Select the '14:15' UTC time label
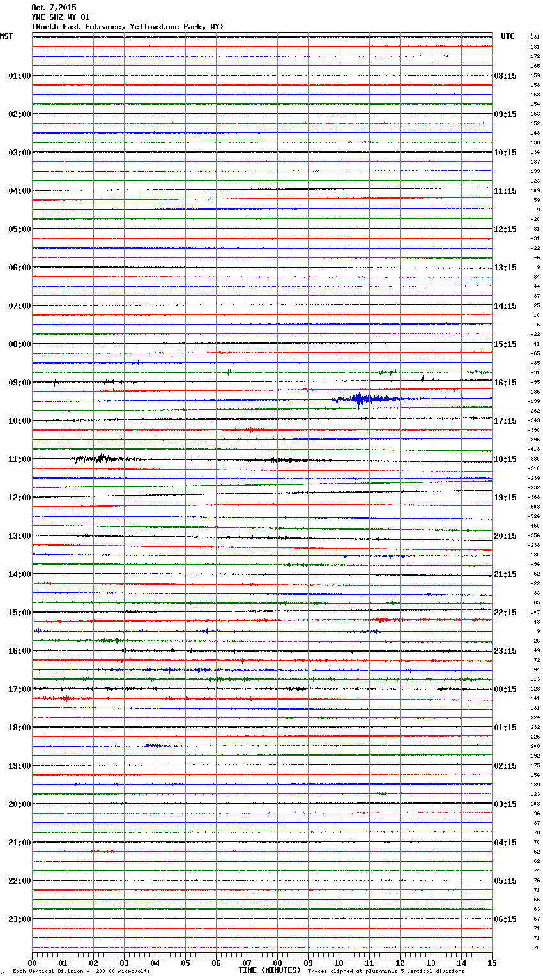Viewport: 543px width, 980px height. coord(505,306)
